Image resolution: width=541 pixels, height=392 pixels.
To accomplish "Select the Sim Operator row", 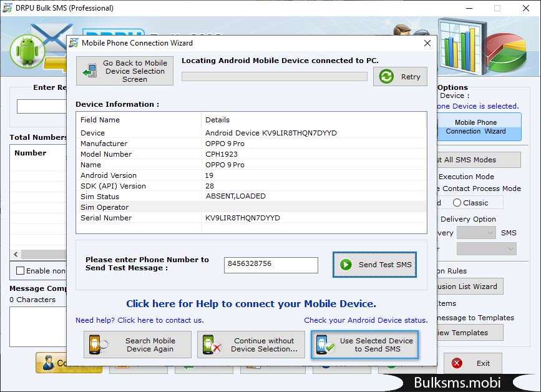I will 251,207.
